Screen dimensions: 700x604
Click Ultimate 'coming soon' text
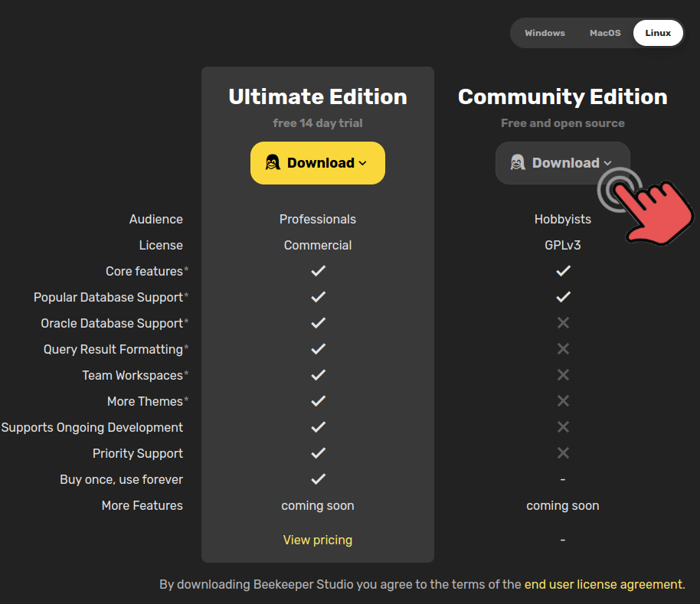point(317,505)
